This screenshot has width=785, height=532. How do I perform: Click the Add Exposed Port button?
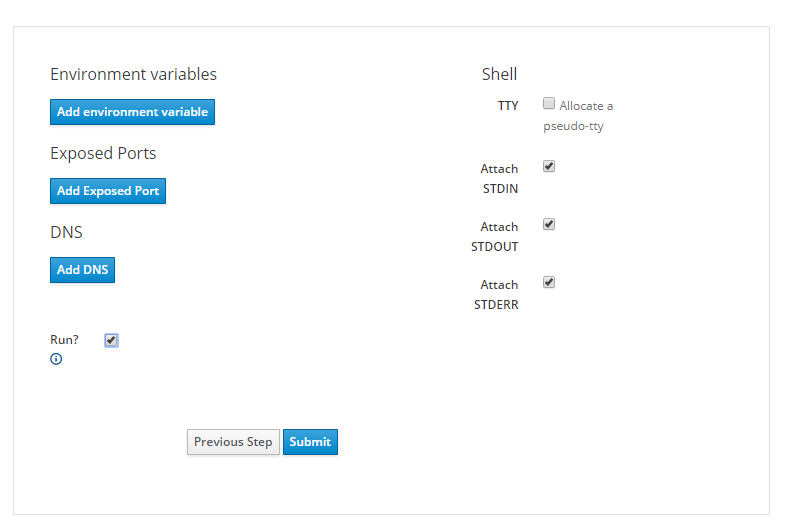pyautogui.click(x=108, y=191)
